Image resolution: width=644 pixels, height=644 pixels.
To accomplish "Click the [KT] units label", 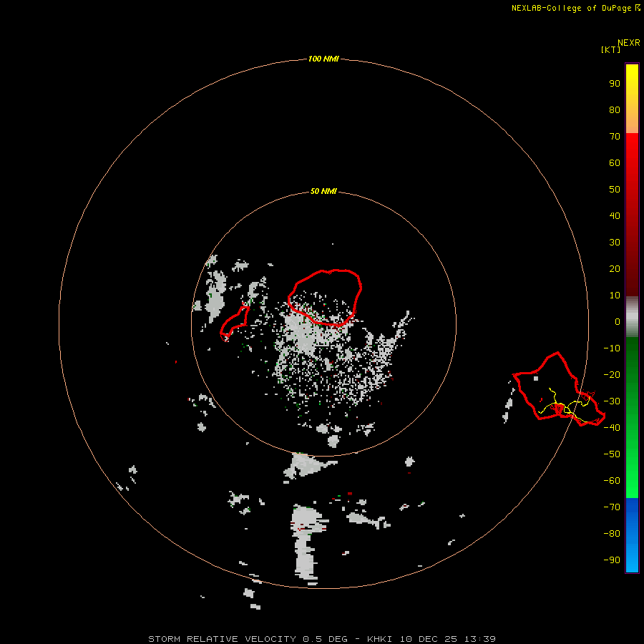I will pyautogui.click(x=611, y=49).
